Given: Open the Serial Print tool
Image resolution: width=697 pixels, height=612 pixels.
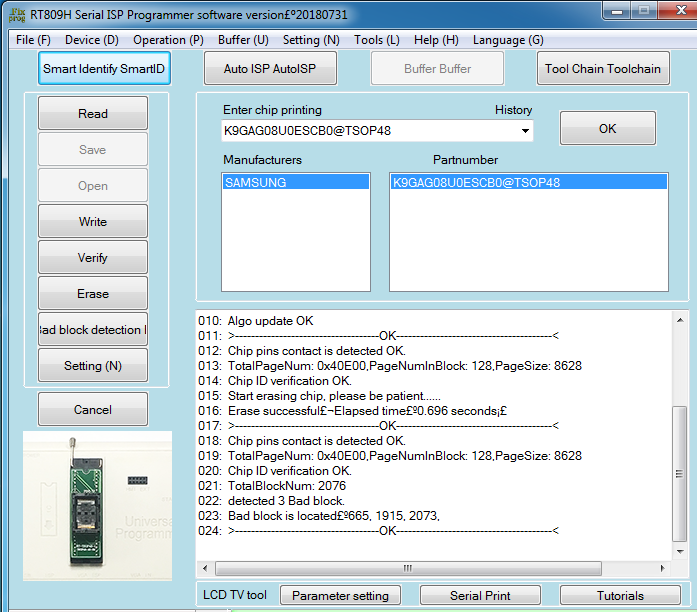Looking at the screenshot, I should pos(480,596).
